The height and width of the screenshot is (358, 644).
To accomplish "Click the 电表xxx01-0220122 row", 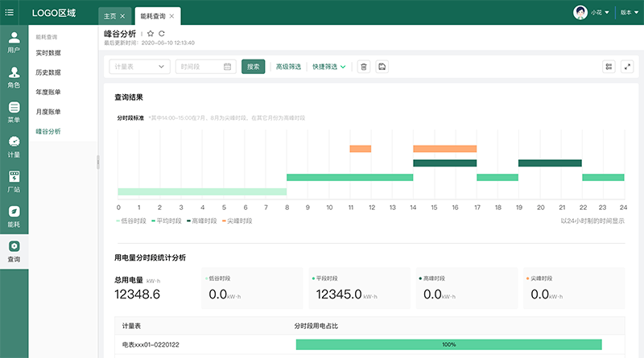I will coord(369,344).
